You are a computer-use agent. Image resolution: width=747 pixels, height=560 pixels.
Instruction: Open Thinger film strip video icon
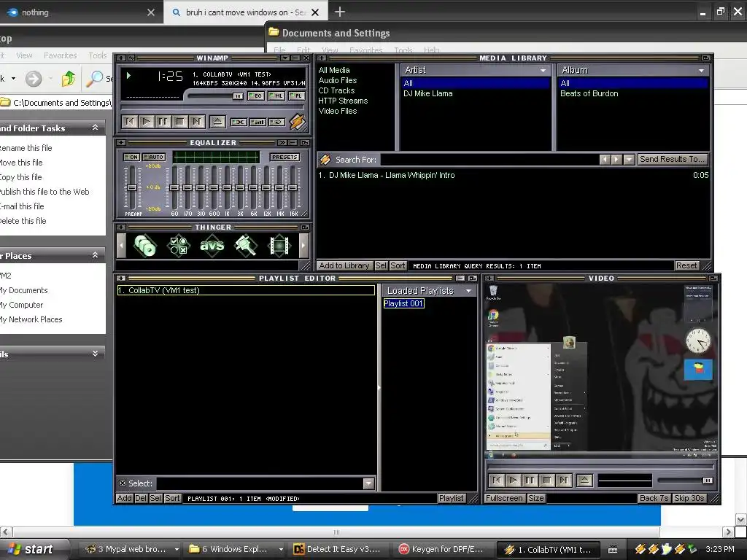[x=279, y=245]
